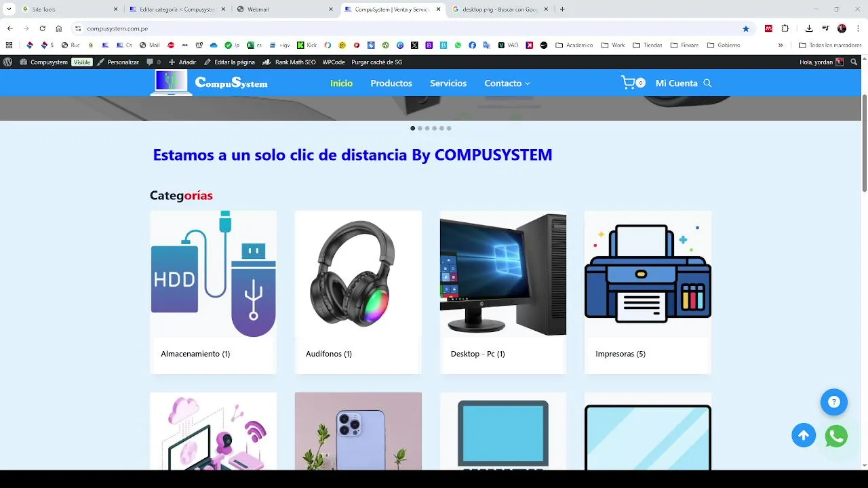This screenshot has height=488, width=868.
Task: Reload the page with refresh icon
Action: point(42,28)
